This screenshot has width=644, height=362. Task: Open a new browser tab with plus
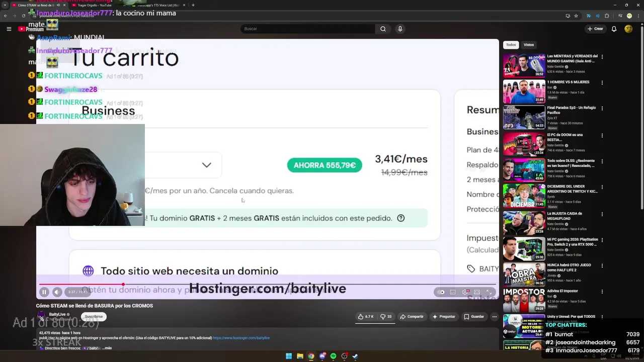coord(193,5)
